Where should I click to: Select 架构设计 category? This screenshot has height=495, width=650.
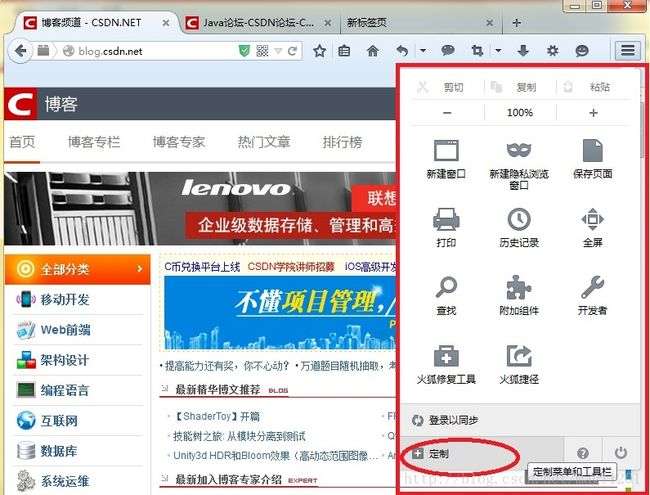pos(78,360)
